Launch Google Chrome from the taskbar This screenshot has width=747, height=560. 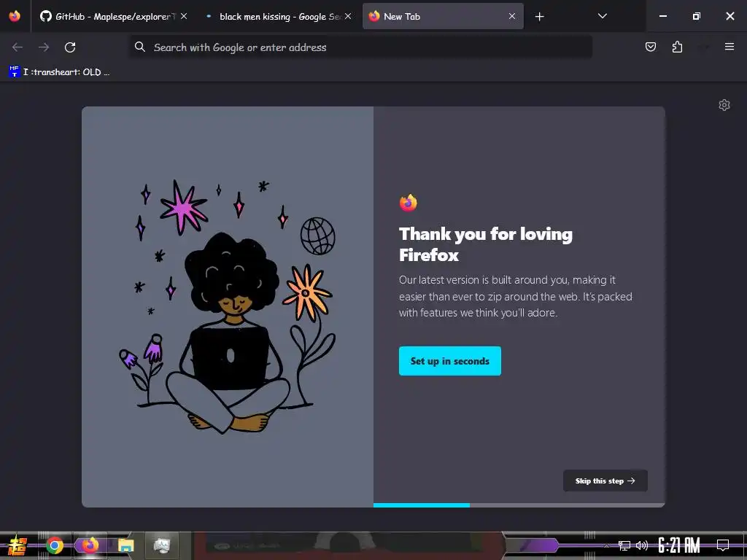tap(54, 545)
